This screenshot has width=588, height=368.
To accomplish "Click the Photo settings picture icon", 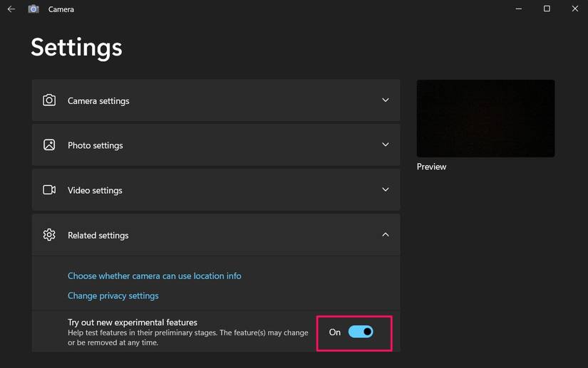I will 49,145.
